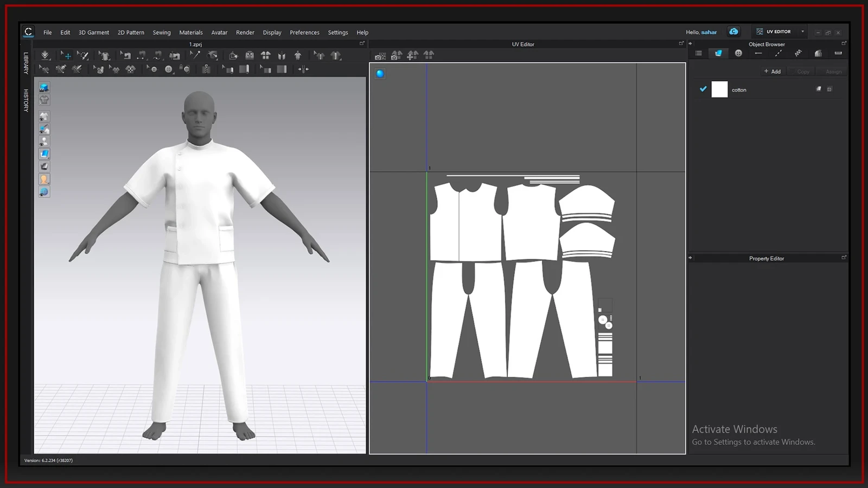
Task: Click the Simulate down-arrow toolbar icon
Action: tap(45, 55)
